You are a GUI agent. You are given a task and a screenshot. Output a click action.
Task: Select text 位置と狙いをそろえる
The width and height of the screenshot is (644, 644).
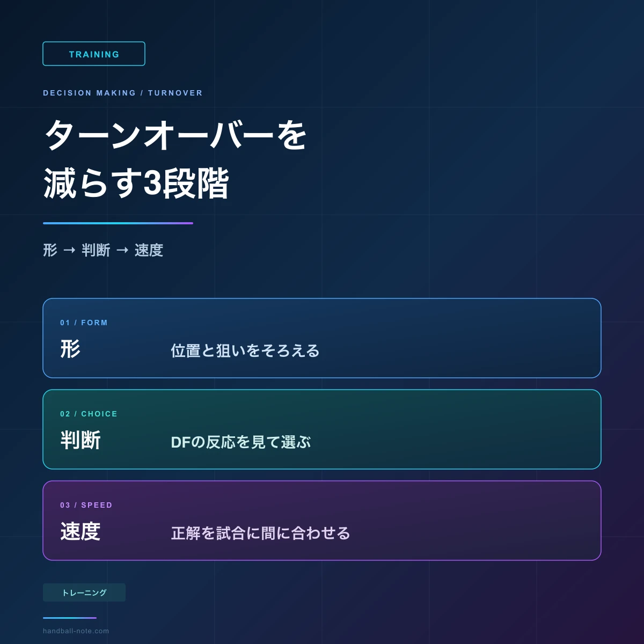coord(245,351)
